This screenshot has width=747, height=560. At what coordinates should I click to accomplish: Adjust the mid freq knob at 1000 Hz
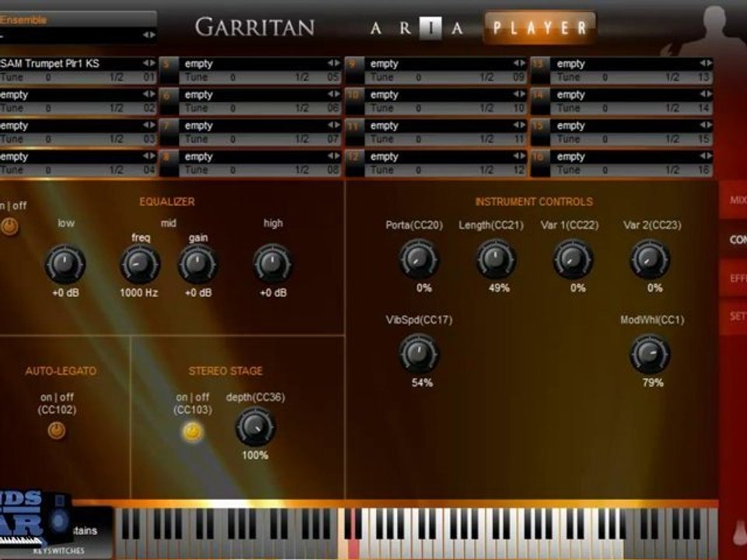[x=140, y=264]
